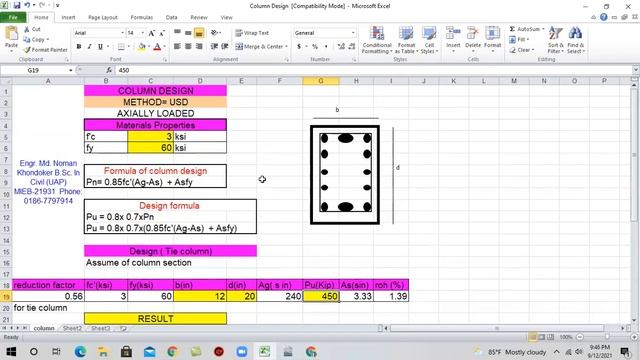Click the Wrap Text button
This screenshot has width=640, height=360.
[x=252, y=33]
